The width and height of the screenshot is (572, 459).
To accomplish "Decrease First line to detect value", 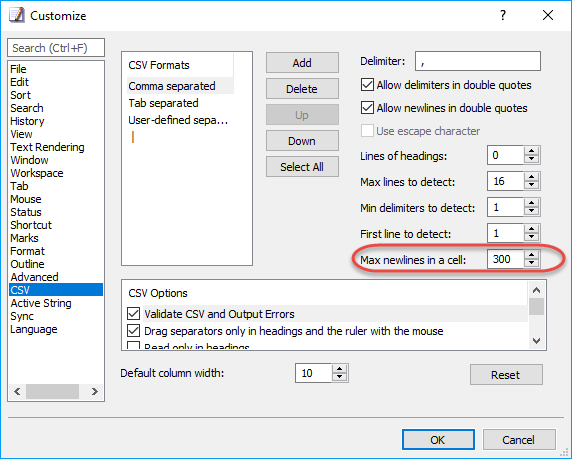I will tap(532, 238).
